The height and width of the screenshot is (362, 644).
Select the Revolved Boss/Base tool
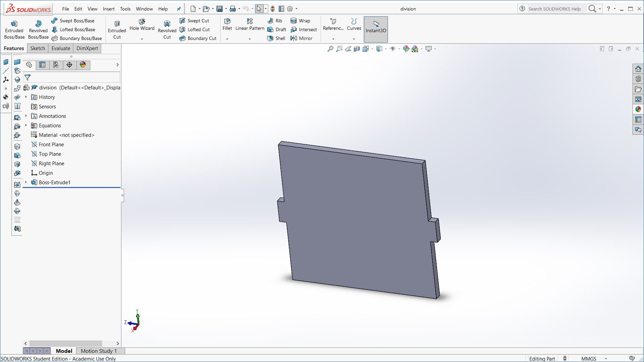click(x=38, y=30)
